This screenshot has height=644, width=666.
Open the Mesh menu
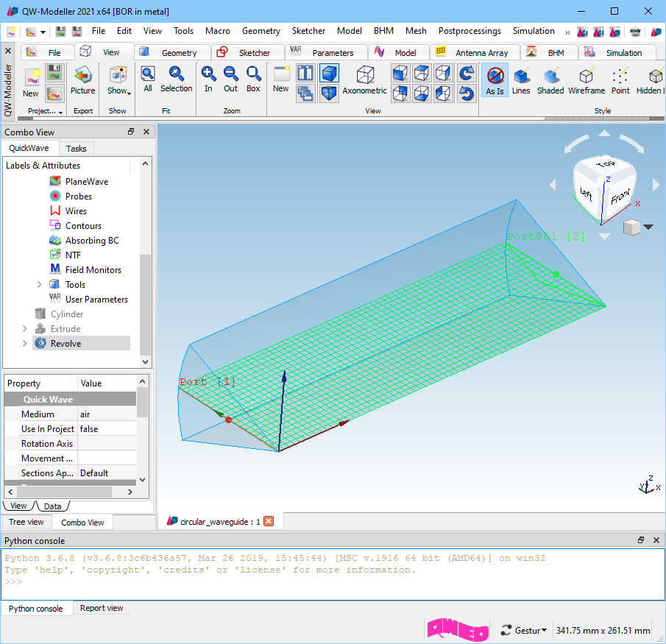tap(416, 31)
